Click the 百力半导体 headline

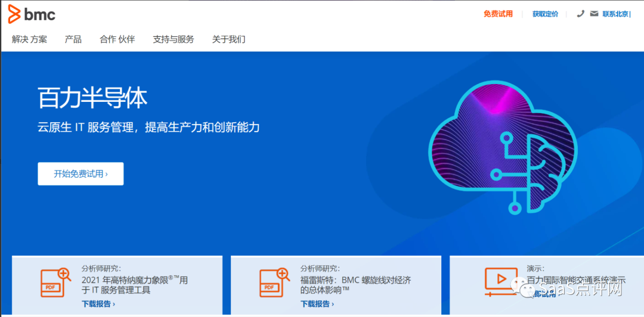92,97
